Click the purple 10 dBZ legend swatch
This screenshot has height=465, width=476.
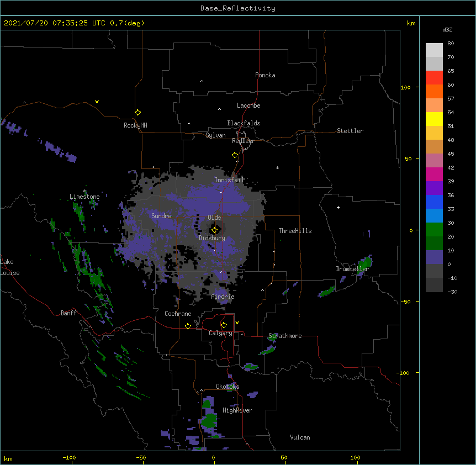pos(434,257)
